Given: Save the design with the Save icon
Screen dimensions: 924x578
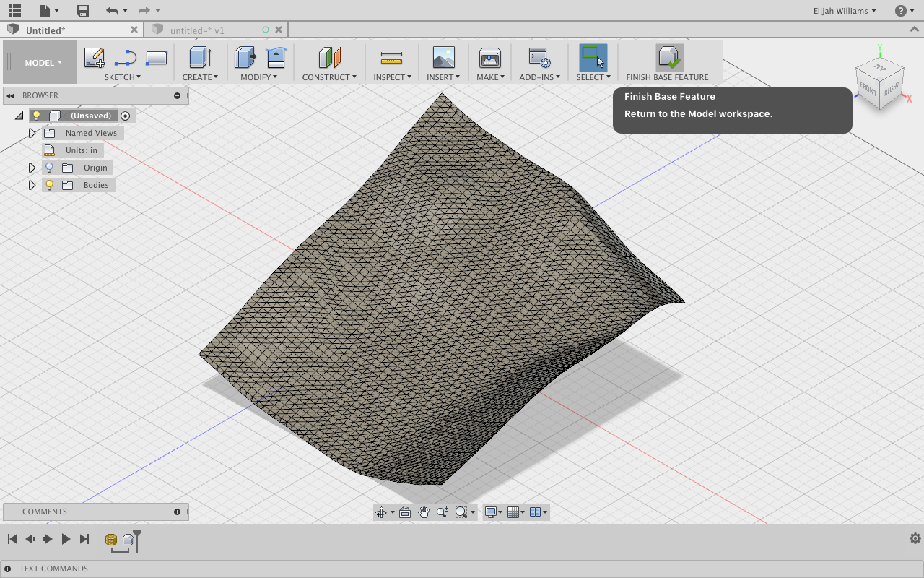Looking at the screenshot, I should [83, 11].
